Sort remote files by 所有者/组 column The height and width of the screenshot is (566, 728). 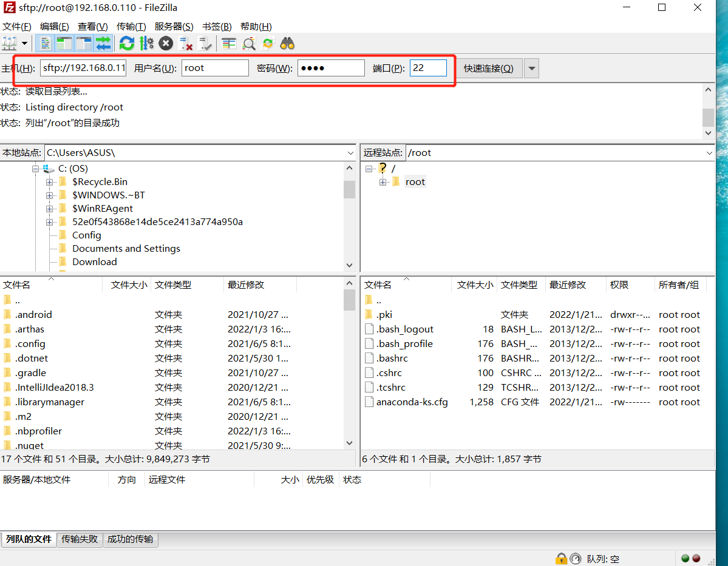[680, 285]
